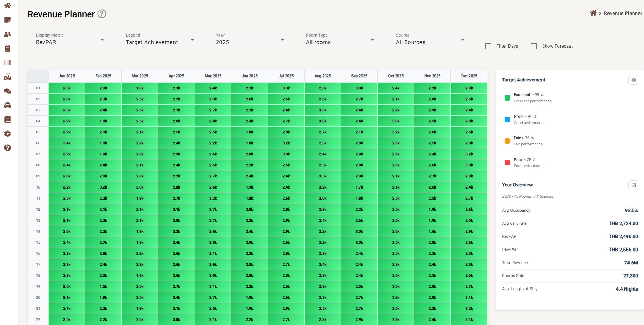
Task: Open Target Achievement gear settings
Action: 633,80
